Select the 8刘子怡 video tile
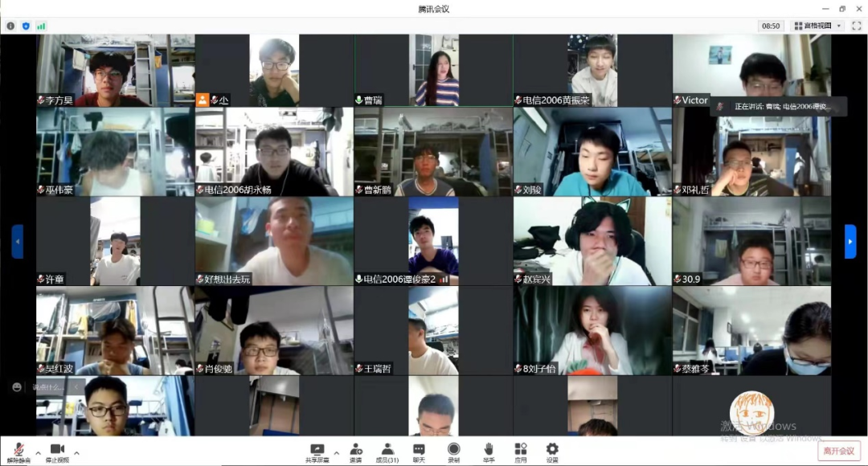Image resolution: width=868 pixels, height=466 pixels. point(592,330)
